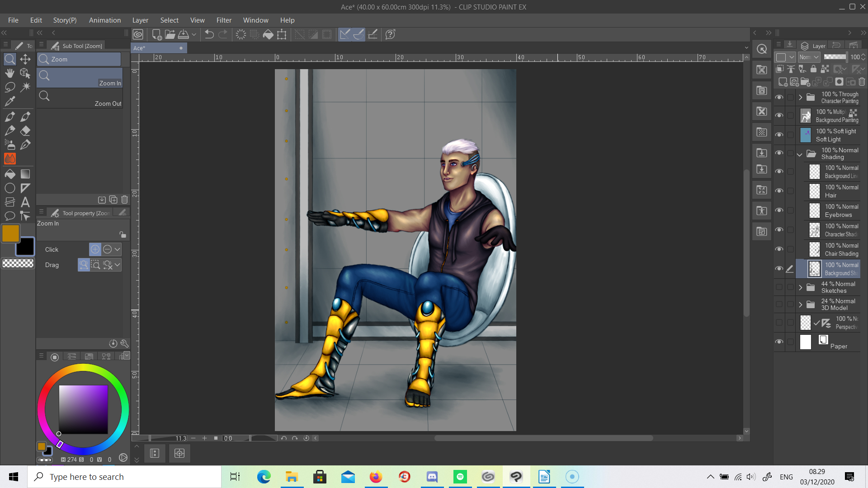Show the Sketches folder layer
The width and height of the screenshot is (868, 488).
[779, 287]
